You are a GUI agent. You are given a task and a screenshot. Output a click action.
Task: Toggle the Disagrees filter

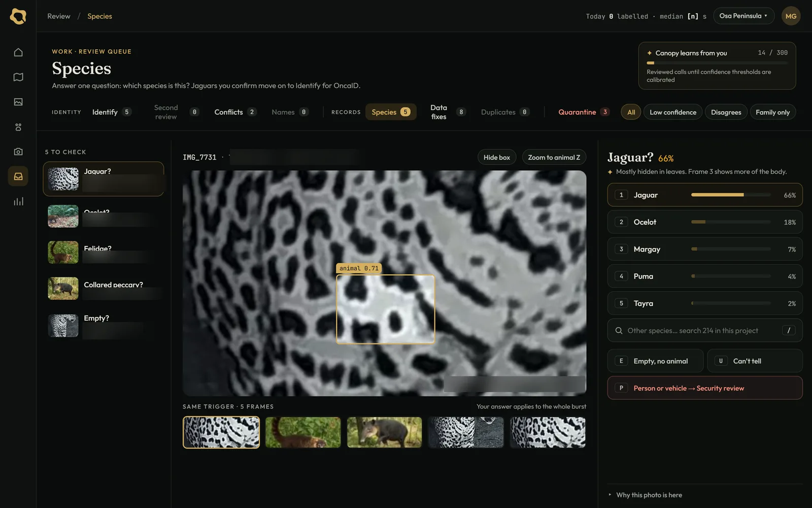click(x=726, y=112)
